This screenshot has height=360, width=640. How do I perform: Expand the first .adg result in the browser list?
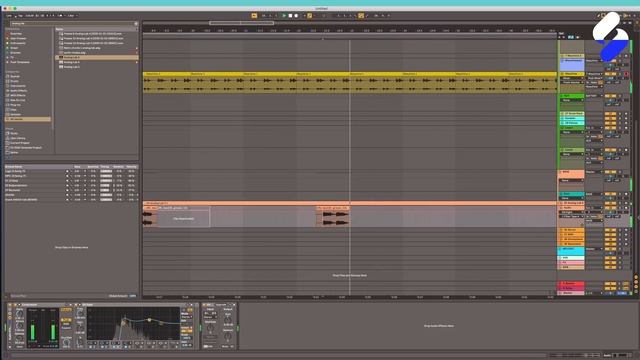point(136,48)
